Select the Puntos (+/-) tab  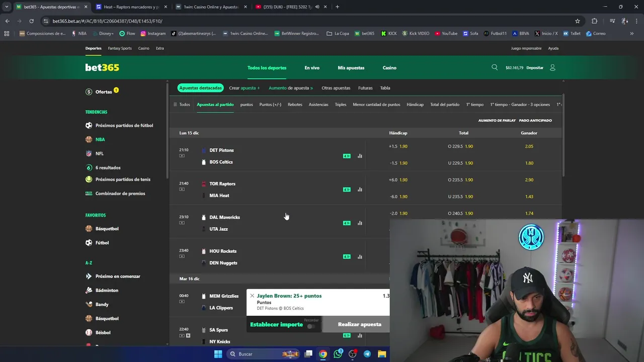click(x=270, y=105)
